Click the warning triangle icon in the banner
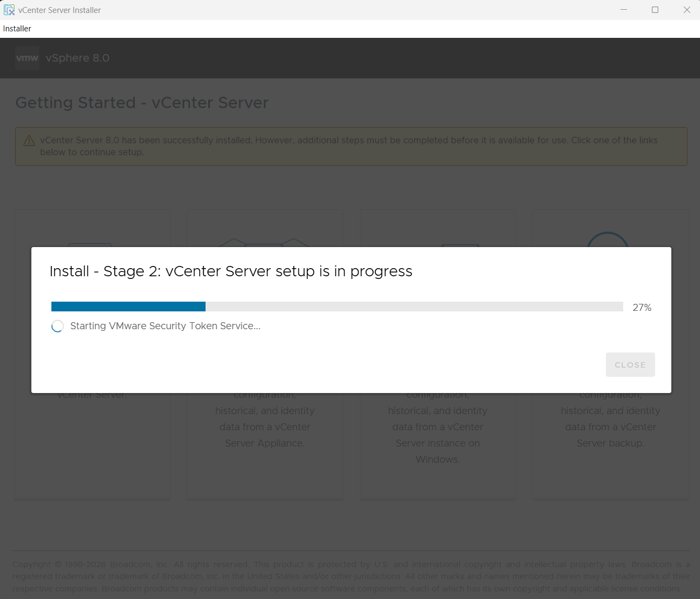The image size is (700, 599). click(29, 141)
